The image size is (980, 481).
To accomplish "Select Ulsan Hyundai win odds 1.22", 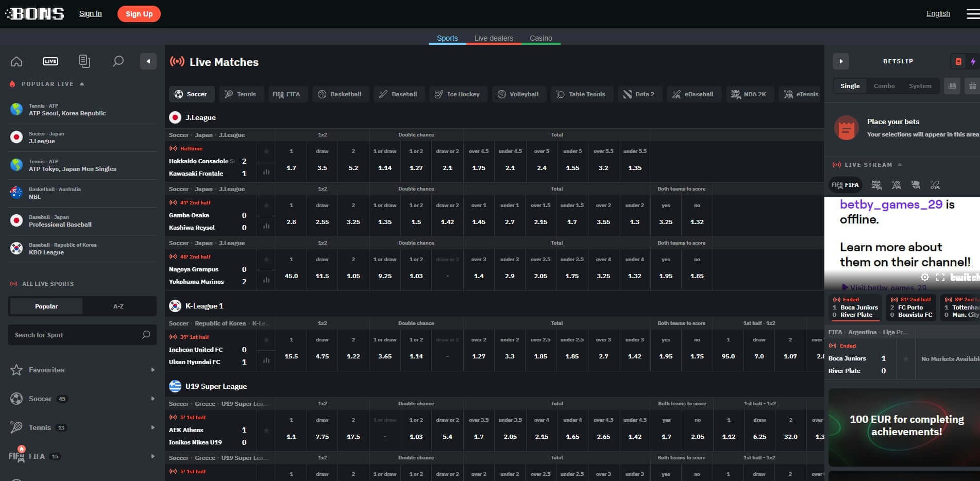I will pos(353,349).
